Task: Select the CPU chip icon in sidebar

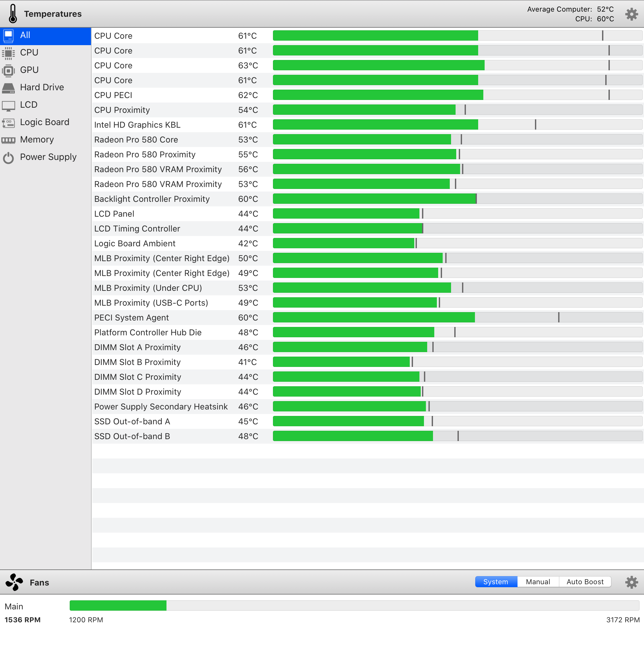Action: pyautogui.click(x=8, y=53)
